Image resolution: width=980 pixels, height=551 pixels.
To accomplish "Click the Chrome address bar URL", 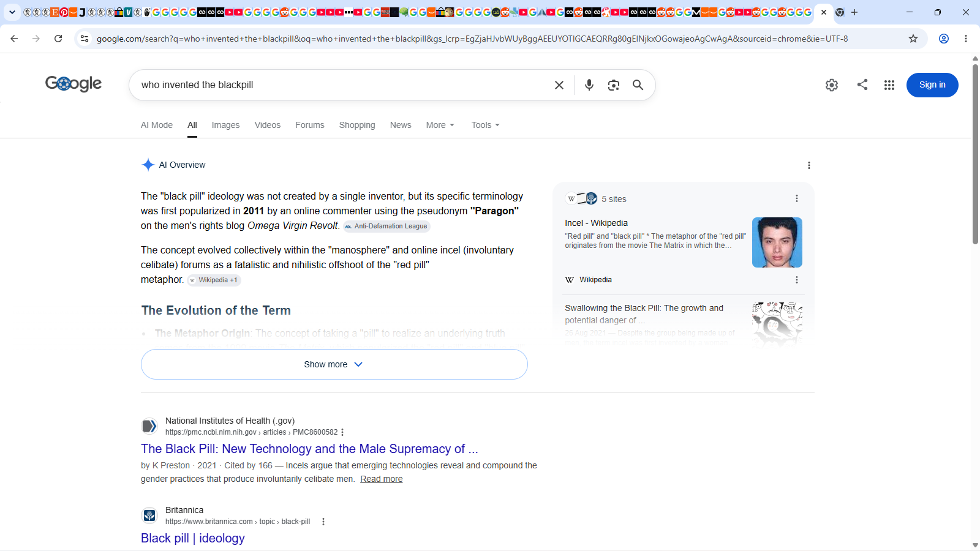I will pyautogui.click(x=472, y=39).
